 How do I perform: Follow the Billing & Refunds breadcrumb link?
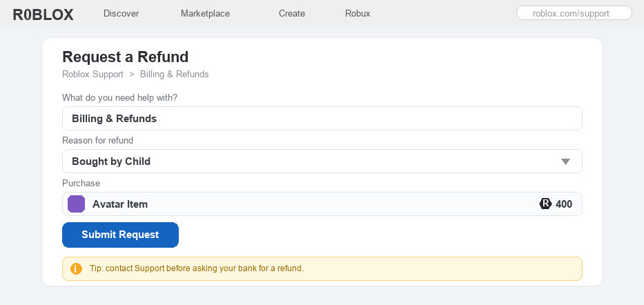point(174,75)
